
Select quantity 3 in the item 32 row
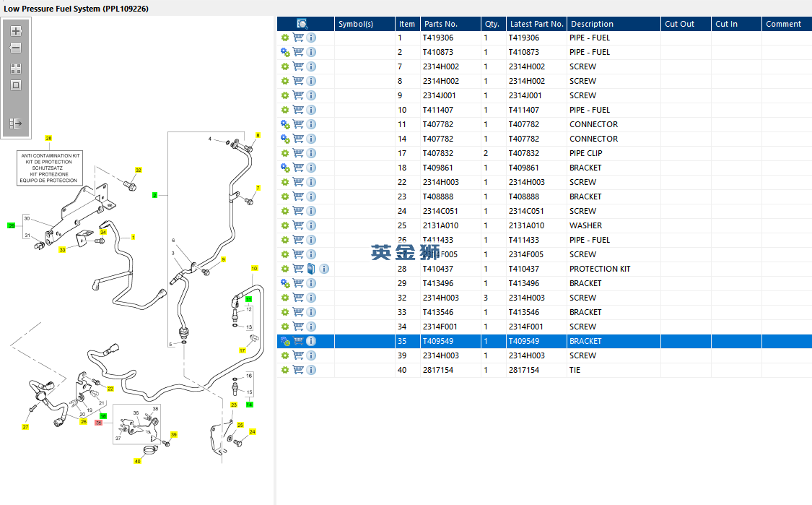pos(494,298)
